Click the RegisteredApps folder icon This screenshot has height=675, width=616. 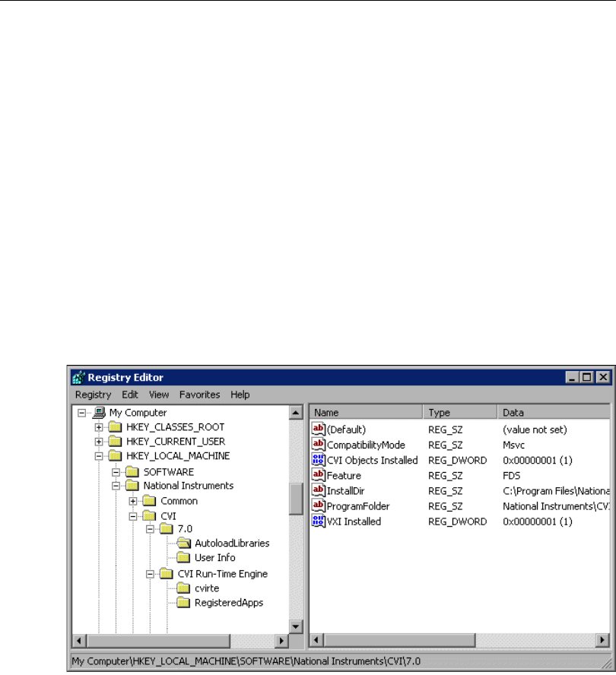[x=183, y=603]
